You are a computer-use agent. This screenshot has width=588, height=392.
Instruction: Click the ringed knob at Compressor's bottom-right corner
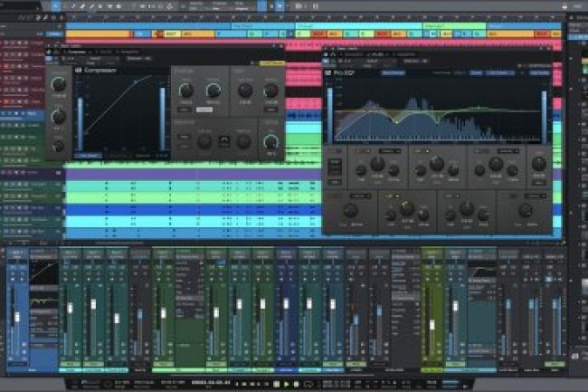[x=270, y=142]
